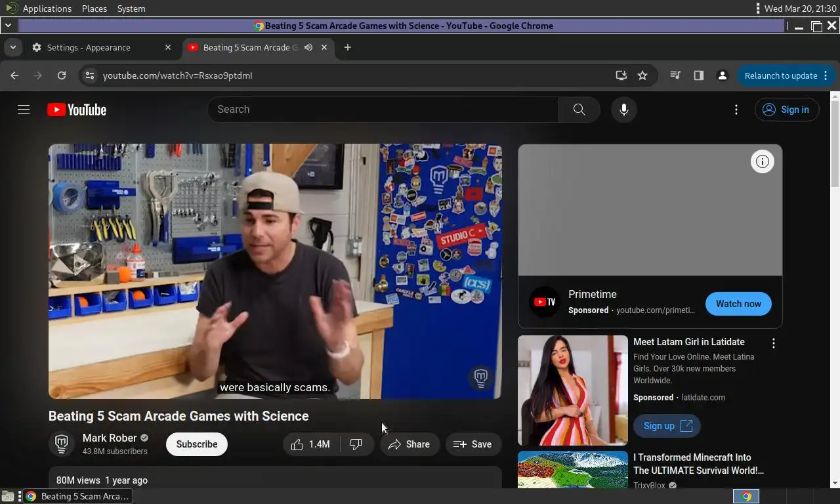
Task: Open the YouTube hamburger guide menu
Action: click(x=24, y=110)
